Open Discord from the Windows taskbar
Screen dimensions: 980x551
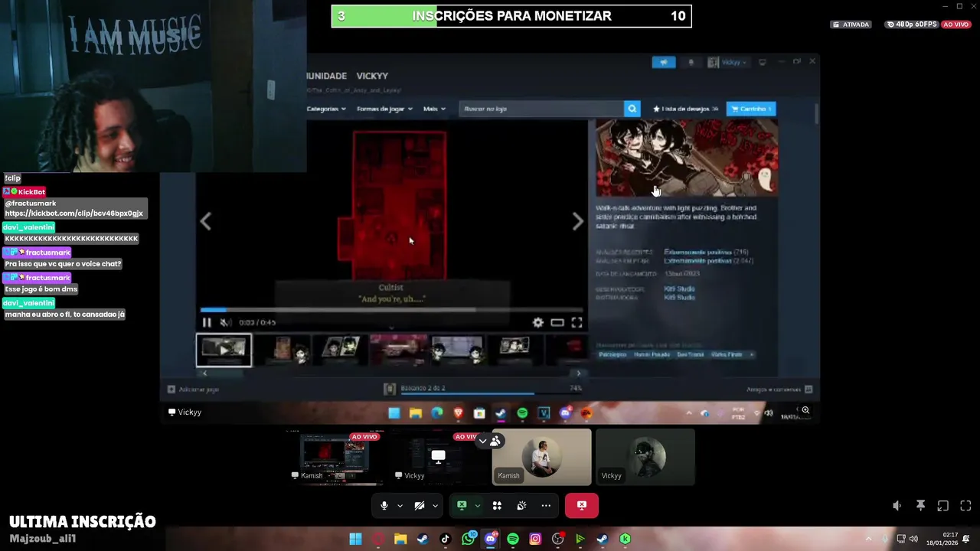tap(491, 539)
